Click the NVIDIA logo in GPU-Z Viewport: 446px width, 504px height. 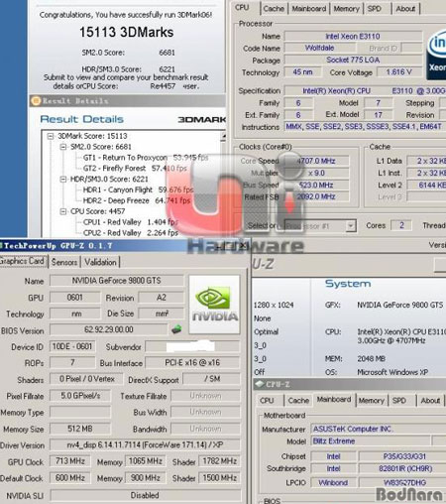(214, 305)
